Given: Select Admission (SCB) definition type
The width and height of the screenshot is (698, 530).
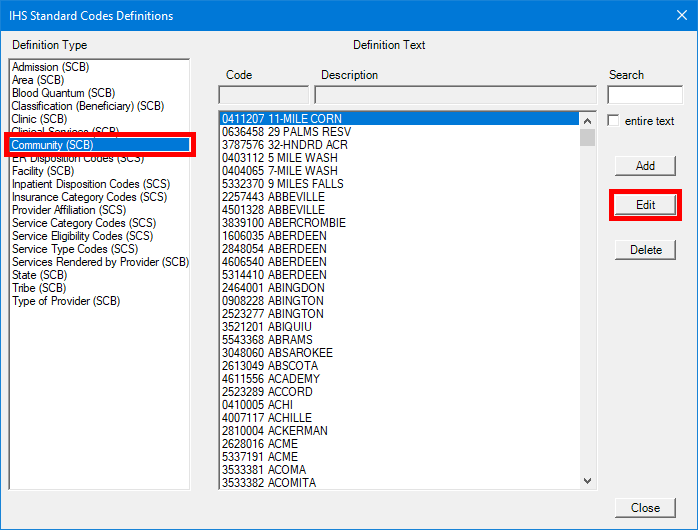Looking at the screenshot, I should (50, 67).
